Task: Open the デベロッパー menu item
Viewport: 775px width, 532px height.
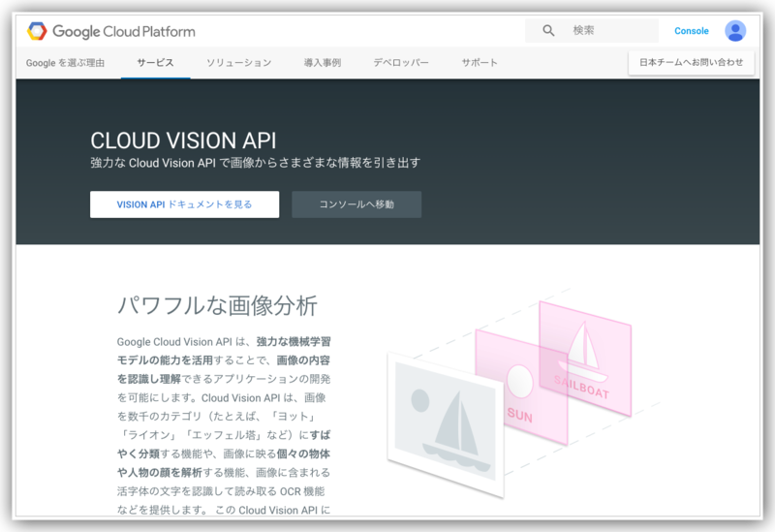Action: (x=401, y=63)
